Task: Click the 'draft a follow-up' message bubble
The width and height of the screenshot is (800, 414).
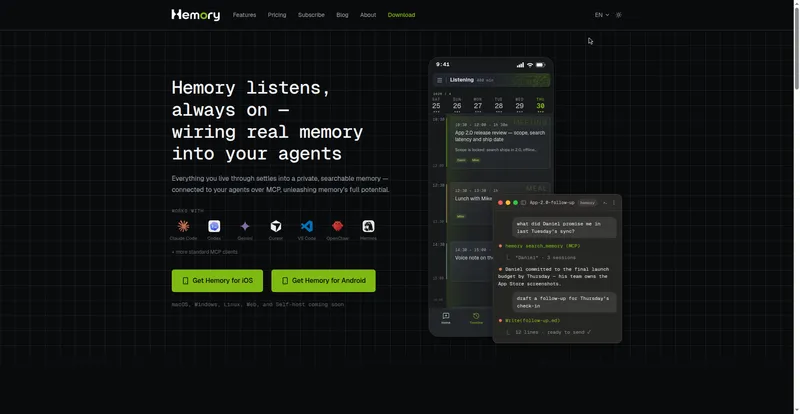Action: pyautogui.click(x=564, y=302)
